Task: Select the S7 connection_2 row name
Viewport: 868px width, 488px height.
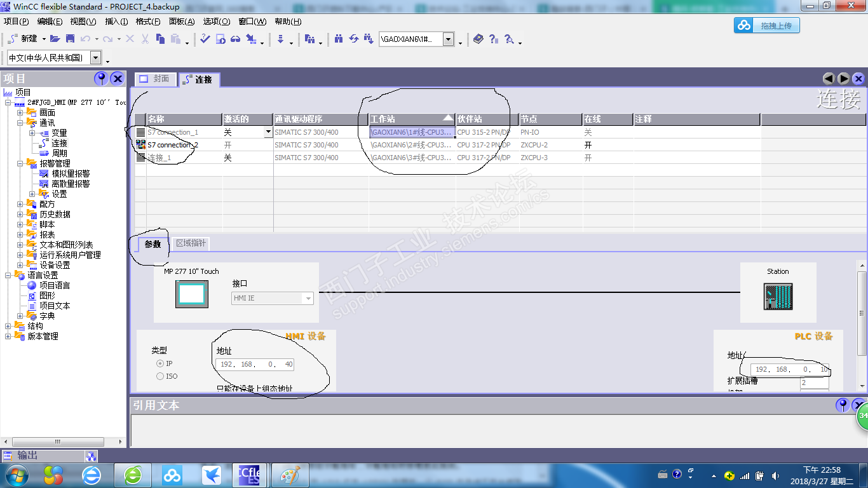Action: pos(173,145)
